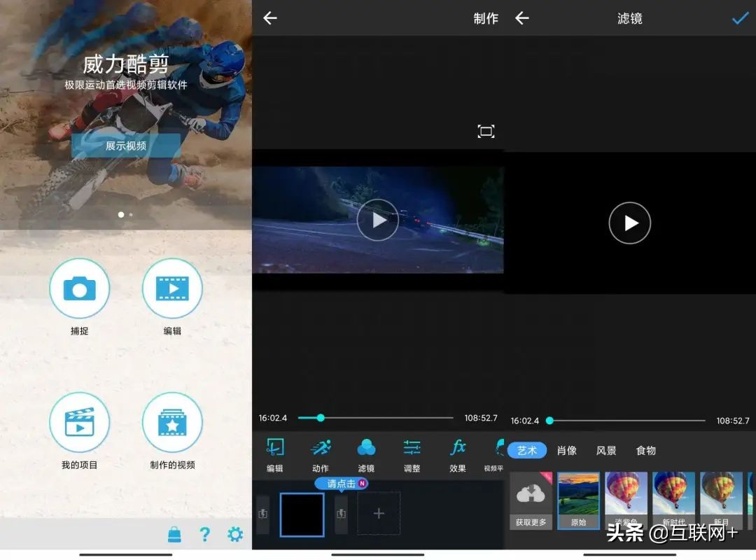
Task: Open 我的项目 my projects
Action: 80,423
